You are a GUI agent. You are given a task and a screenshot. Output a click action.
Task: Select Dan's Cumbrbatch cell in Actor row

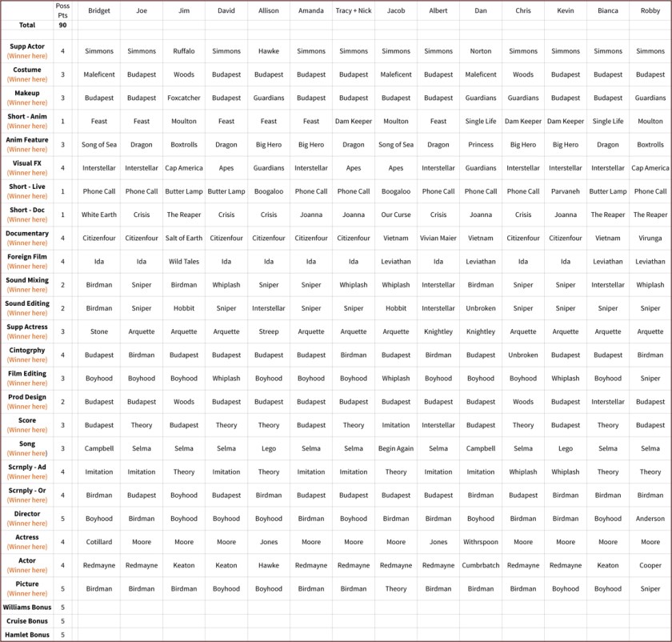[481, 566]
